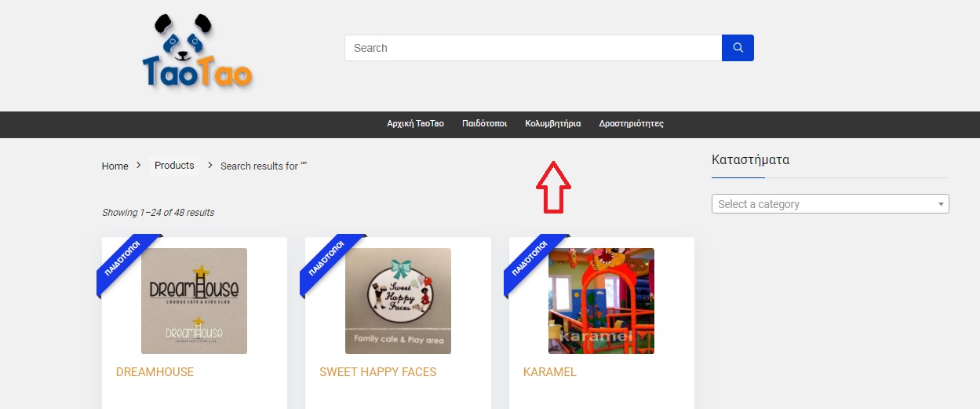980x409 pixels.
Task: Open the Dreamhouse product thumbnail
Action: (194, 301)
